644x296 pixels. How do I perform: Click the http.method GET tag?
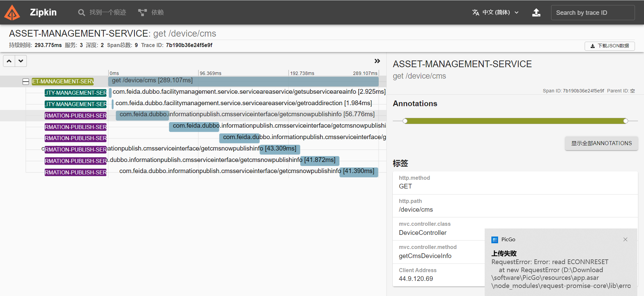point(515,182)
